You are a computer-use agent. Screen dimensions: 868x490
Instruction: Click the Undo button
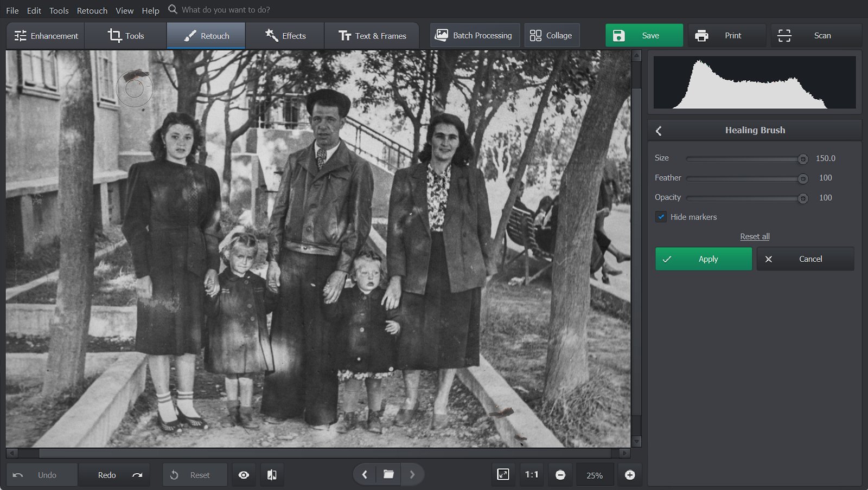pyautogui.click(x=42, y=475)
